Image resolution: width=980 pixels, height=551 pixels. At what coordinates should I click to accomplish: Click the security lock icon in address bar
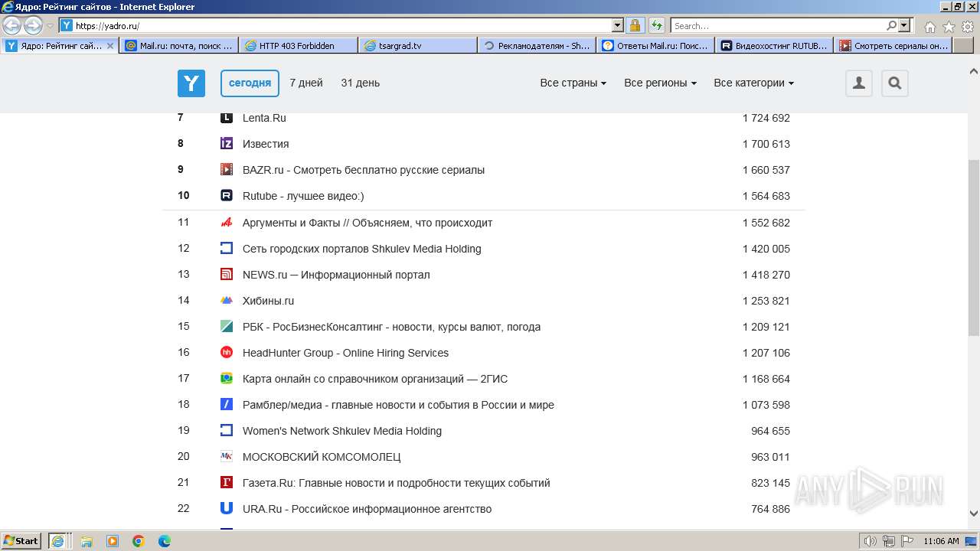[x=635, y=26]
